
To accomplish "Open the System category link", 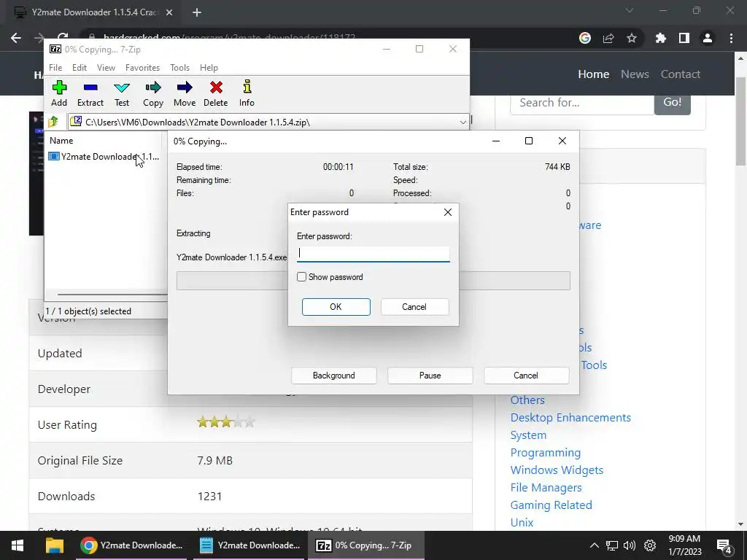I will point(528,435).
